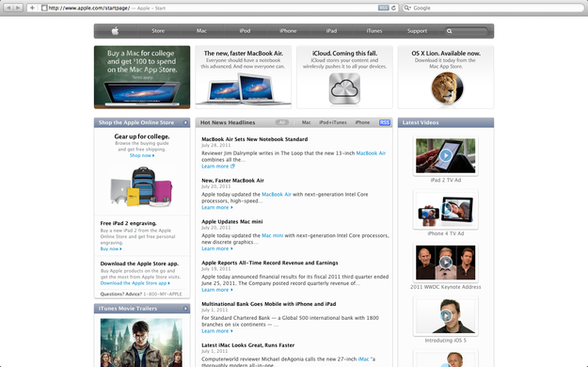Play the 2011 WWDC Keynote Address video
The width and height of the screenshot is (588, 367).
click(x=446, y=263)
